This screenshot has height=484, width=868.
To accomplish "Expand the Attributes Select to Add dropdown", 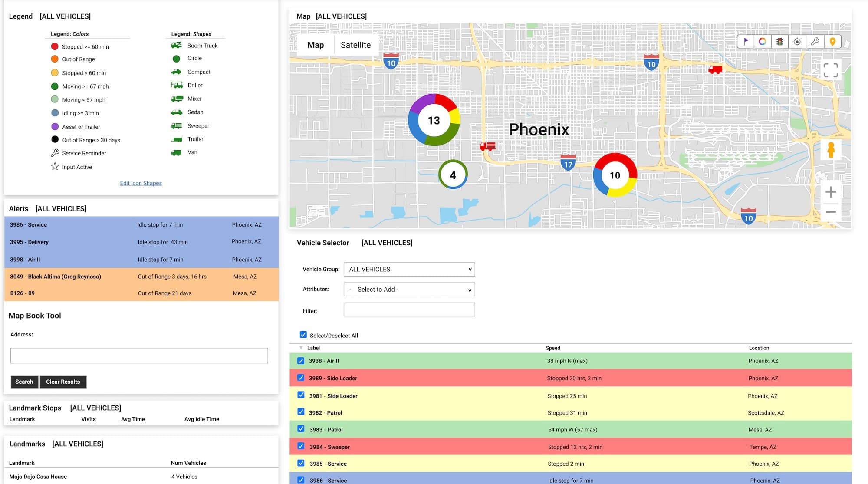I will (409, 290).
